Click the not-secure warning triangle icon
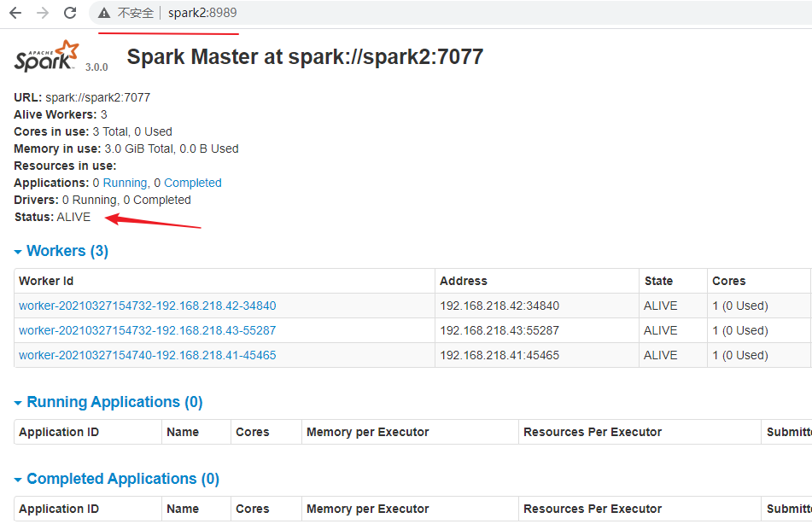This screenshot has height=524, width=812. tap(104, 13)
